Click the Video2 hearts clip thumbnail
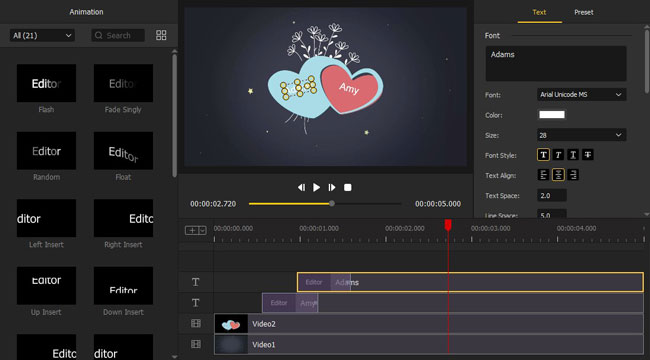 point(231,324)
